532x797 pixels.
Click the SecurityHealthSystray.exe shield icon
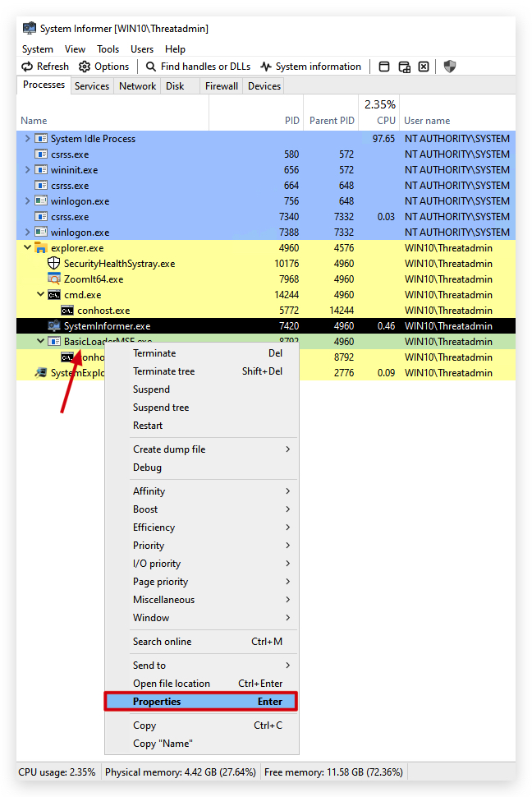(x=54, y=263)
